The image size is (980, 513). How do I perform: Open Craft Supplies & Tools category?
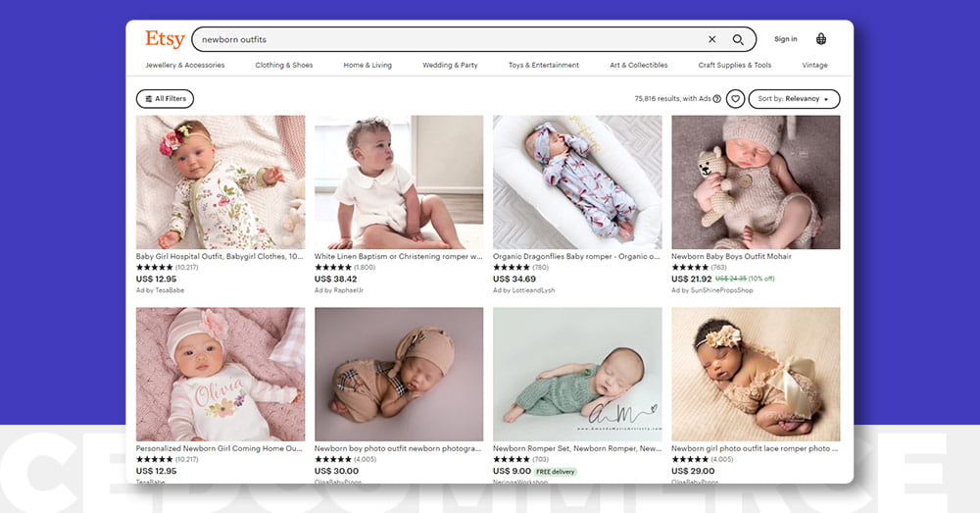(735, 65)
